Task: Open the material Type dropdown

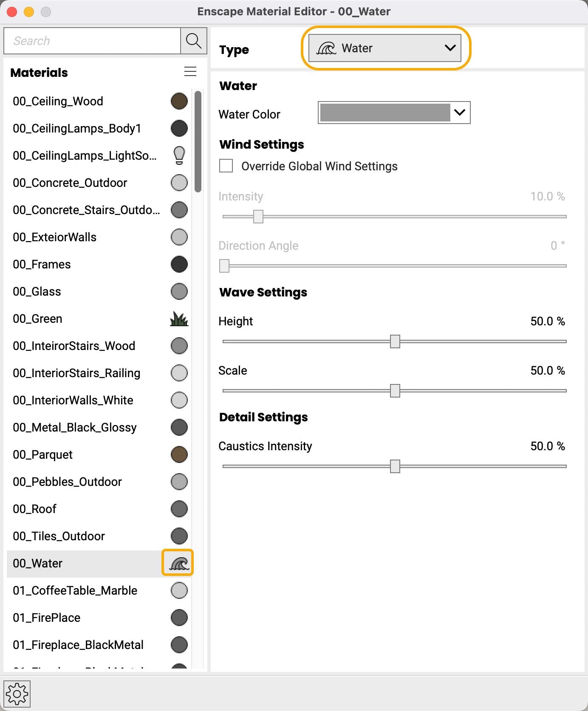Action: pos(385,48)
